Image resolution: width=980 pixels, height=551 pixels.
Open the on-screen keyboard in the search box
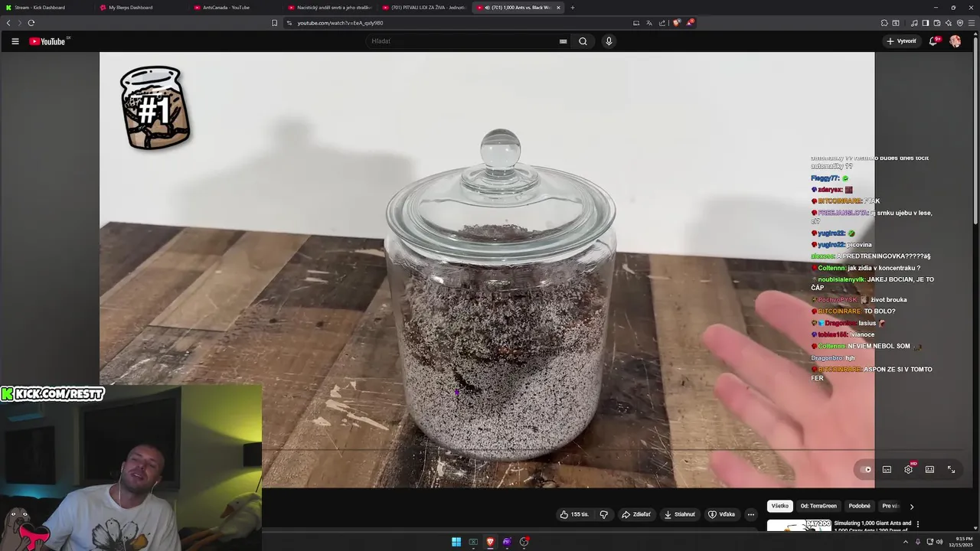point(563,41)
